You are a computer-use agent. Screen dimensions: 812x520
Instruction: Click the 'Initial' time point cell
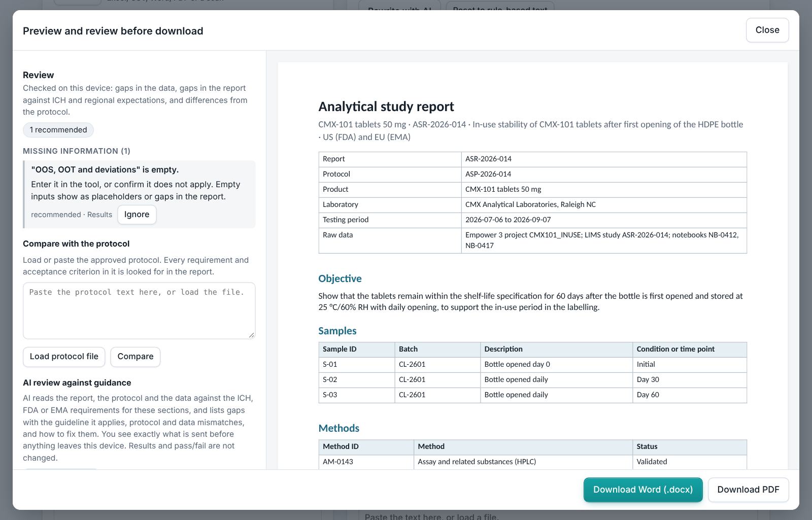(690, 365)
